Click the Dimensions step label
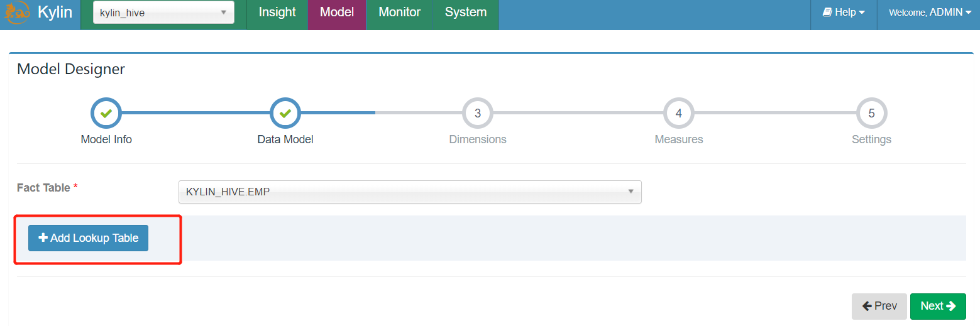This screenshot has height=326, width=980. point(478,139)
